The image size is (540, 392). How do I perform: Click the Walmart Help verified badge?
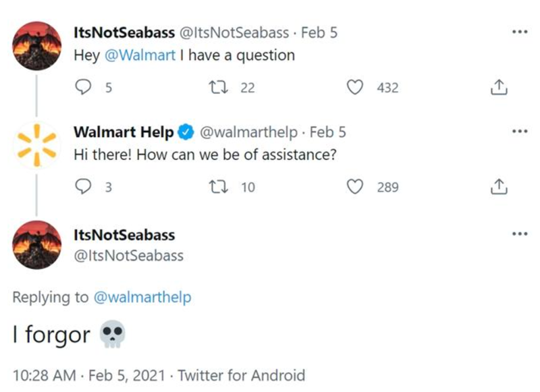point(186,132)
